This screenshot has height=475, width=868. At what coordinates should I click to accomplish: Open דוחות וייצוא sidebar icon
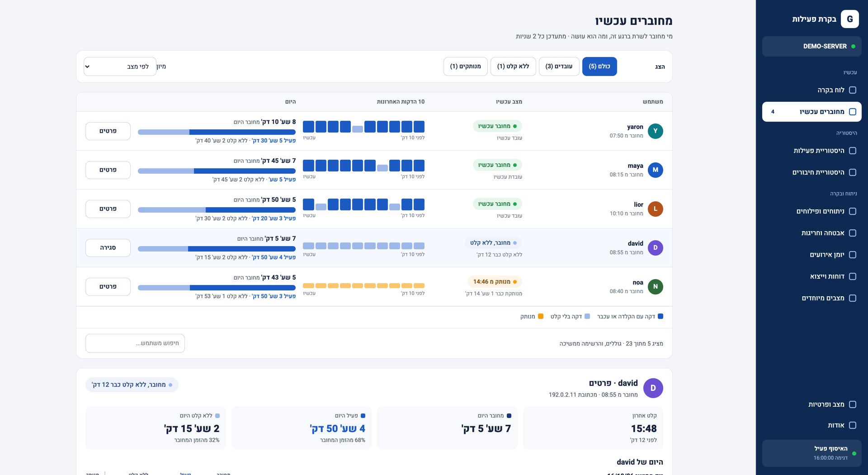coord(853,276)
